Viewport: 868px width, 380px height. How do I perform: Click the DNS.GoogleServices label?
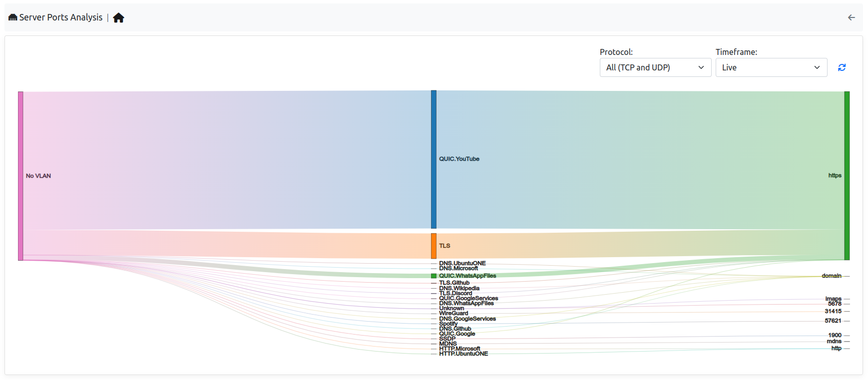pyautogui.click(x=467, y=319)
